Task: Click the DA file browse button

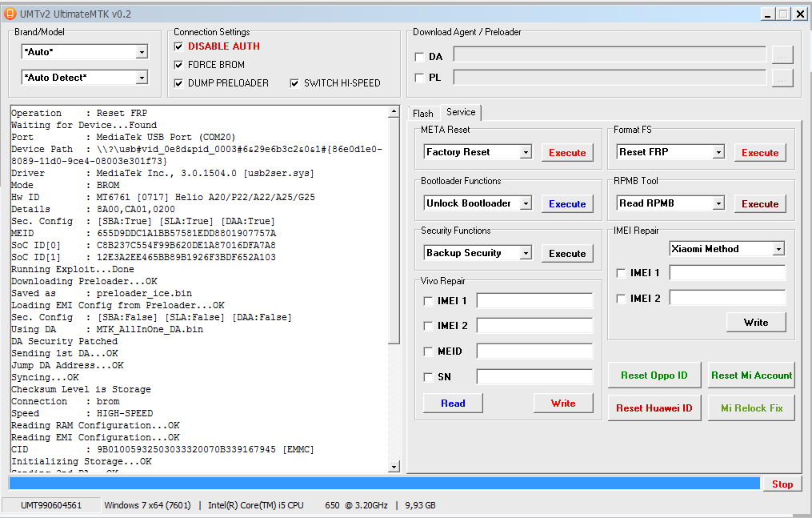Action: click(x=782, y=55)
